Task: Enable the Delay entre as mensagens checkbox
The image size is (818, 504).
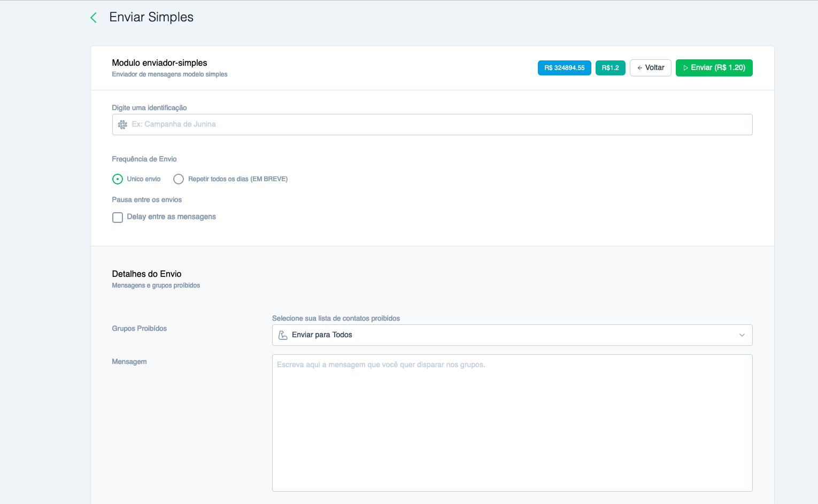Action: point(118,218)
